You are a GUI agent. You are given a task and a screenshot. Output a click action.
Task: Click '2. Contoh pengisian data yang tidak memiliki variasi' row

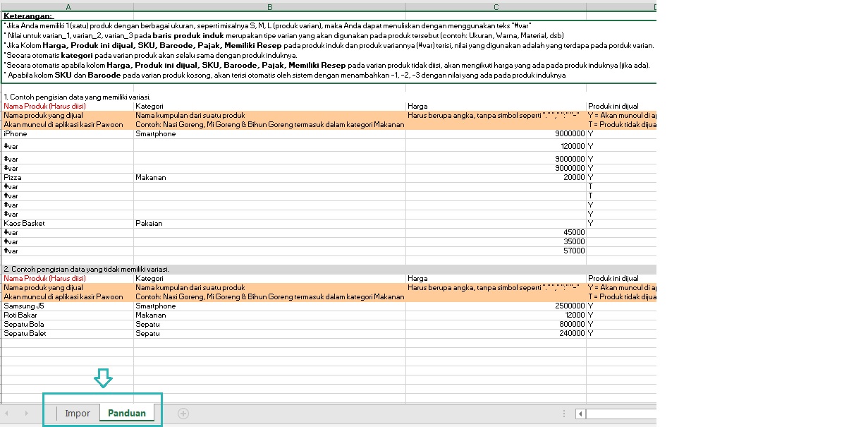pos(329,270)
